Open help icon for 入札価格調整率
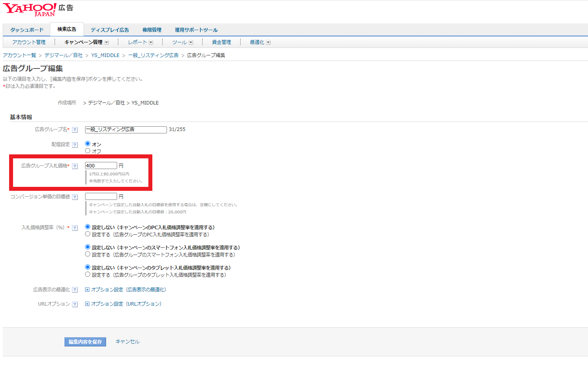 (75, 228)
